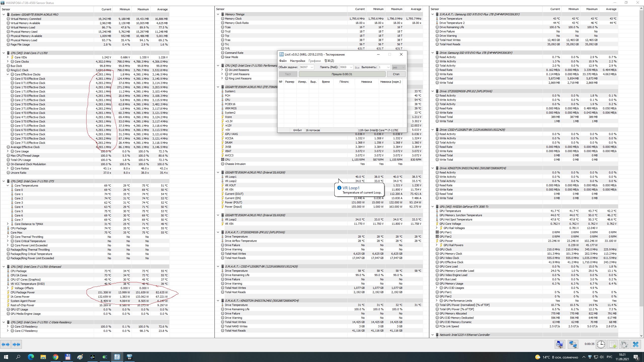644x362 pixels.
Task: Click the networked computers remote icon
Action: [x=573, y=344]
